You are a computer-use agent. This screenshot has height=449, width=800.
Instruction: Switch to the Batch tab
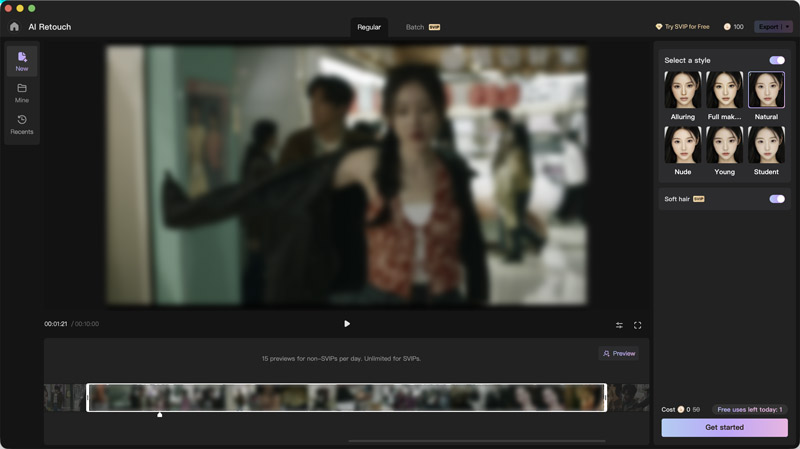click(x=415, y=27)
